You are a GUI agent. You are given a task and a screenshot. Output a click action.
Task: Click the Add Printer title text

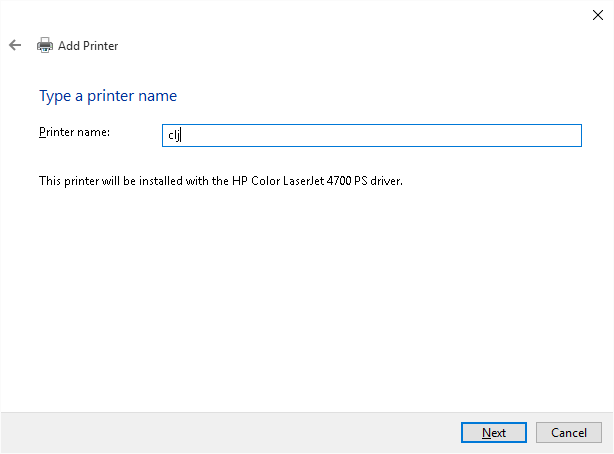[88, 45]
